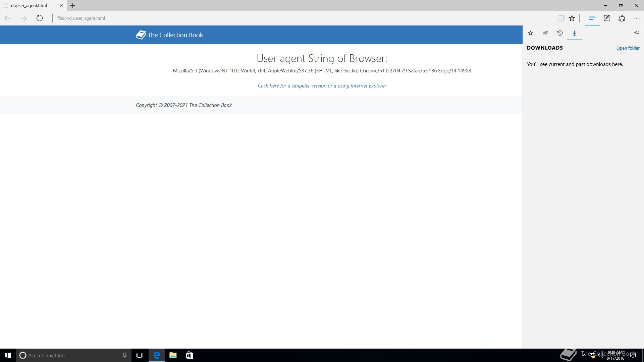Click Cortana Ask me anything search box
The height and width of the screenshot is (362, 644).
tap(74, 355)
